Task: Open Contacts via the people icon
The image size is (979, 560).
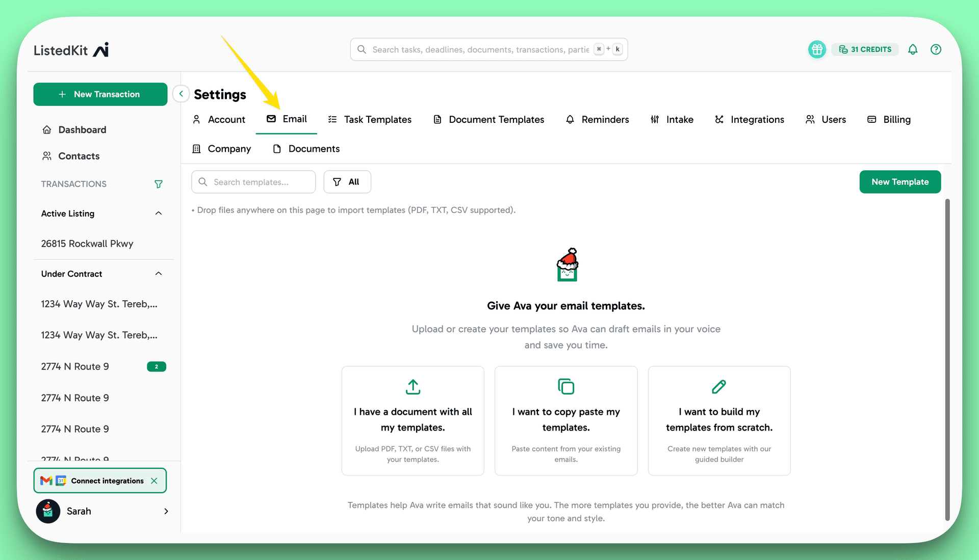Action: point(47,156)
